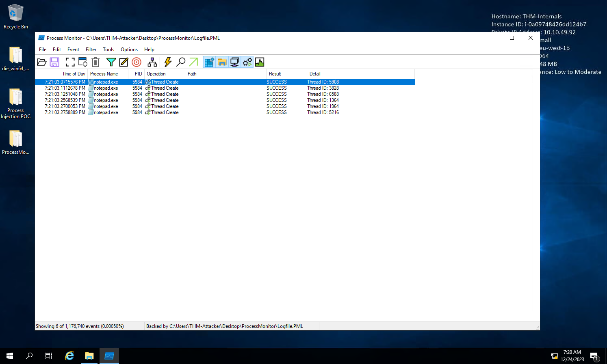Click the Save log toolbar icon
607x364 pixels.
54,62
